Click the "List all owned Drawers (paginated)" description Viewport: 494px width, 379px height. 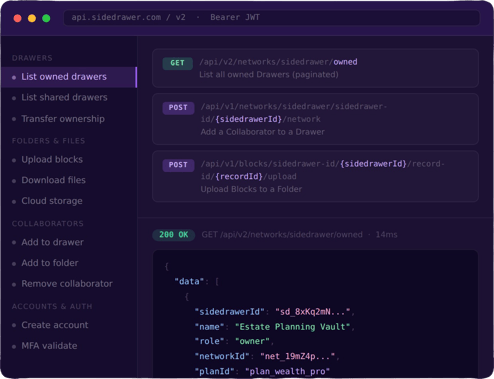(269, 75)
